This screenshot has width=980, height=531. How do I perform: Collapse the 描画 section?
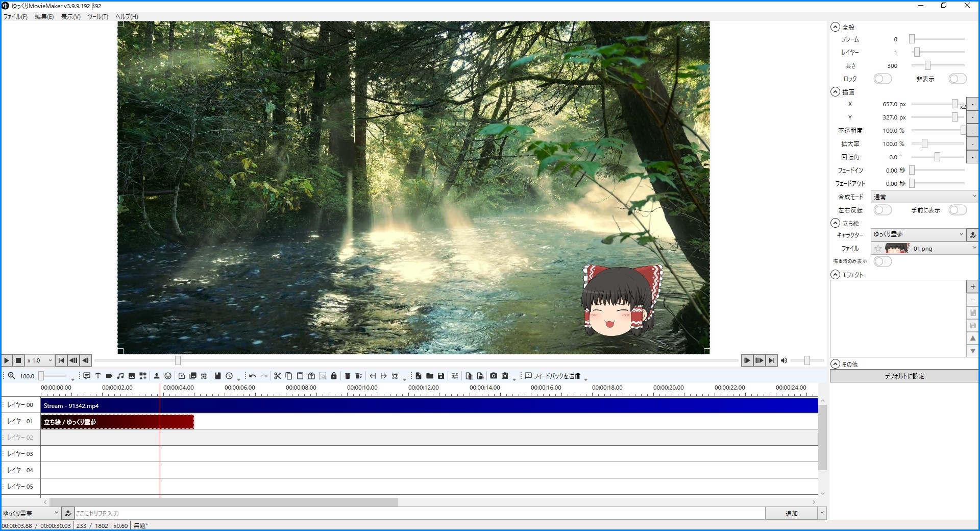point(835,92)
